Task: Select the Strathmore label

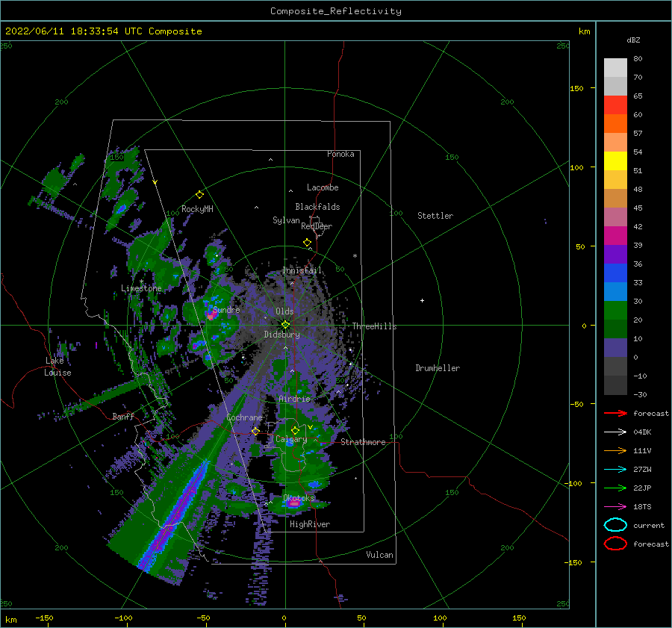Action: (363, 442)
